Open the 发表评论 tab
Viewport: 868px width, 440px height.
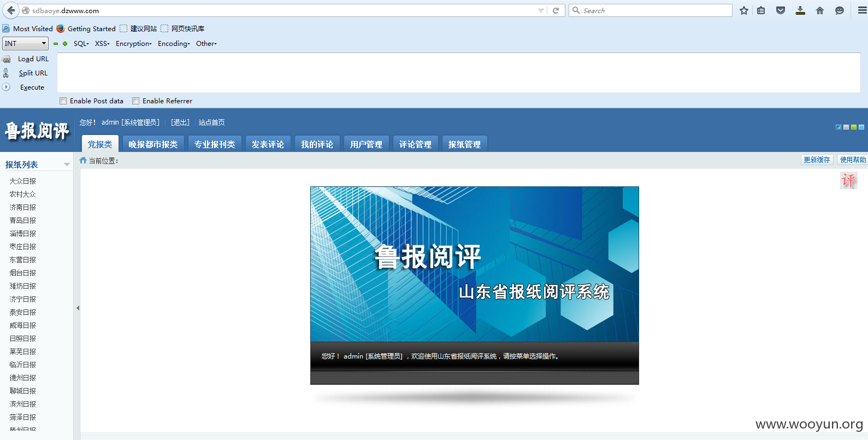(x=268, y=144)
